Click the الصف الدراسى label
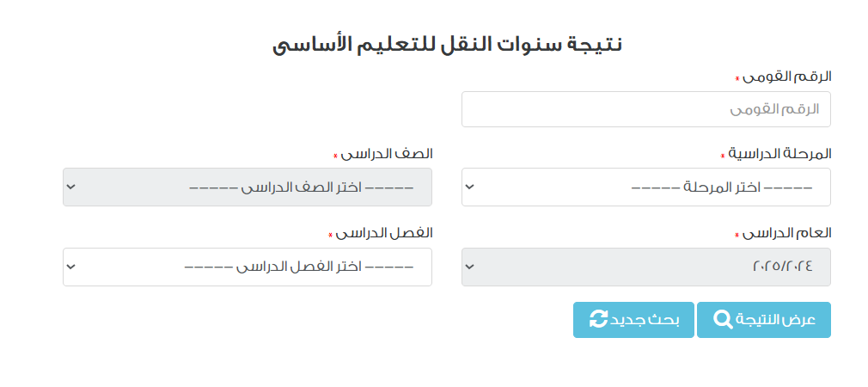 [x=387, y=154]
